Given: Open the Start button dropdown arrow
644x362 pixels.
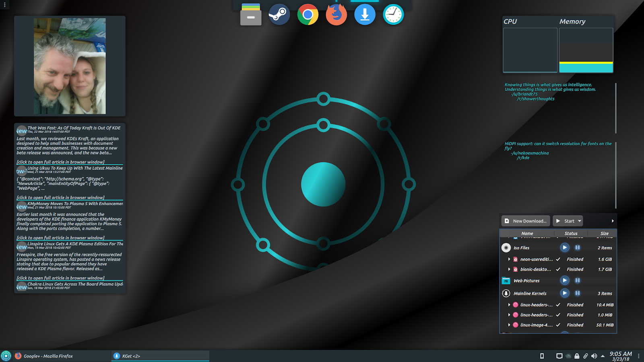Looking at the screenshot, I should pyautogui.click(x=580, y=221).
